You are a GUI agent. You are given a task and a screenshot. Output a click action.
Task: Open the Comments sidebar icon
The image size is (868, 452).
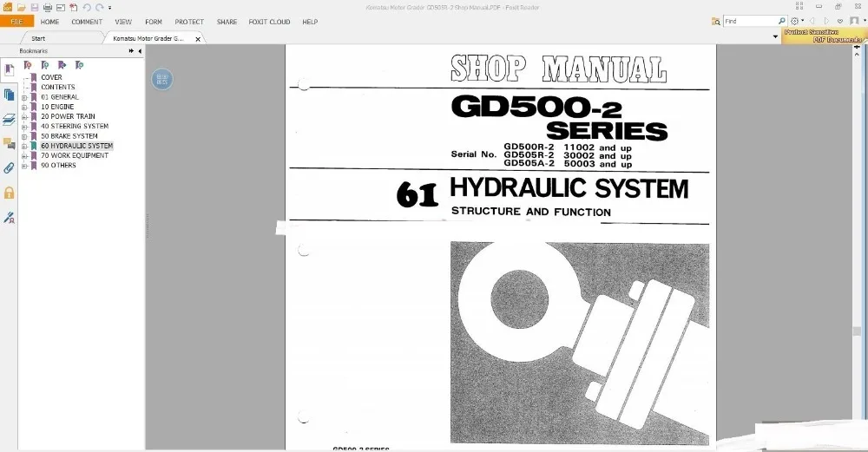coord(9,144)
